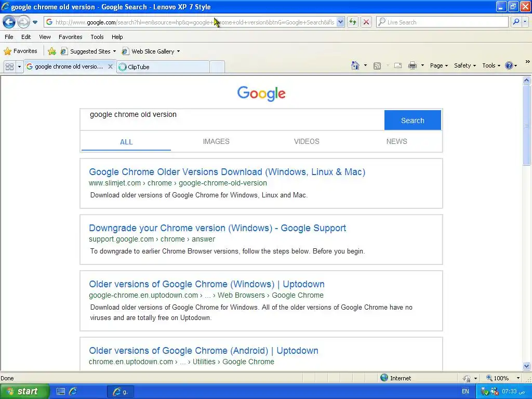Click the blue Search button

[x=413, y=120]
